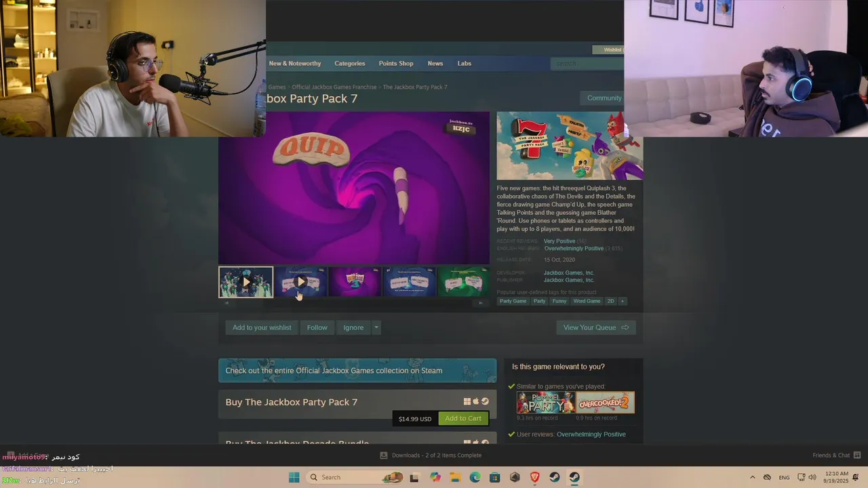
Task: Select the green fifth screenshot thumbnail
Action: click(463, 282)
